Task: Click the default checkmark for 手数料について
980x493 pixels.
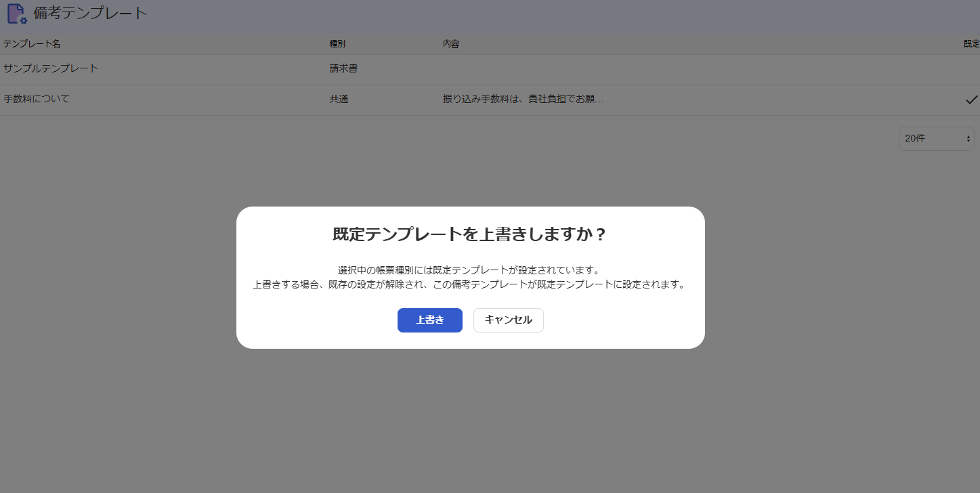Action: 971,100
